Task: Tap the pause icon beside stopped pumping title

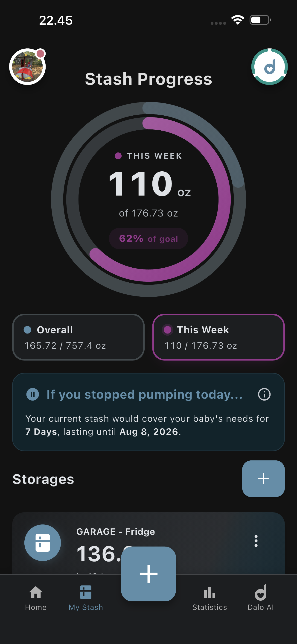Action: 33,395
